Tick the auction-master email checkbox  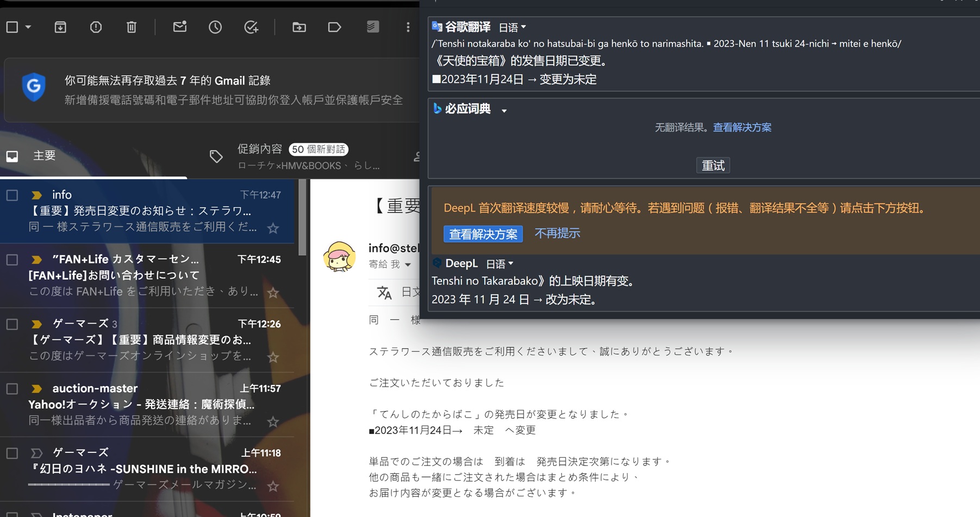tap(12, 389)
